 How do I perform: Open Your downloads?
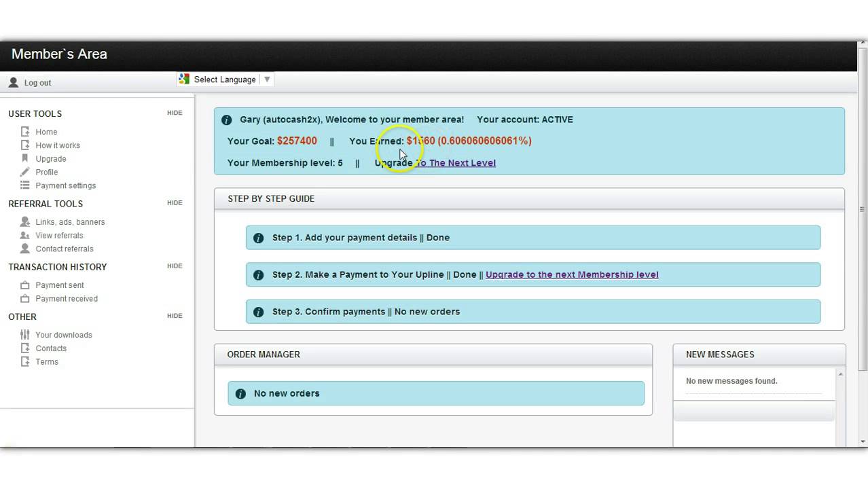pos(64,335)
